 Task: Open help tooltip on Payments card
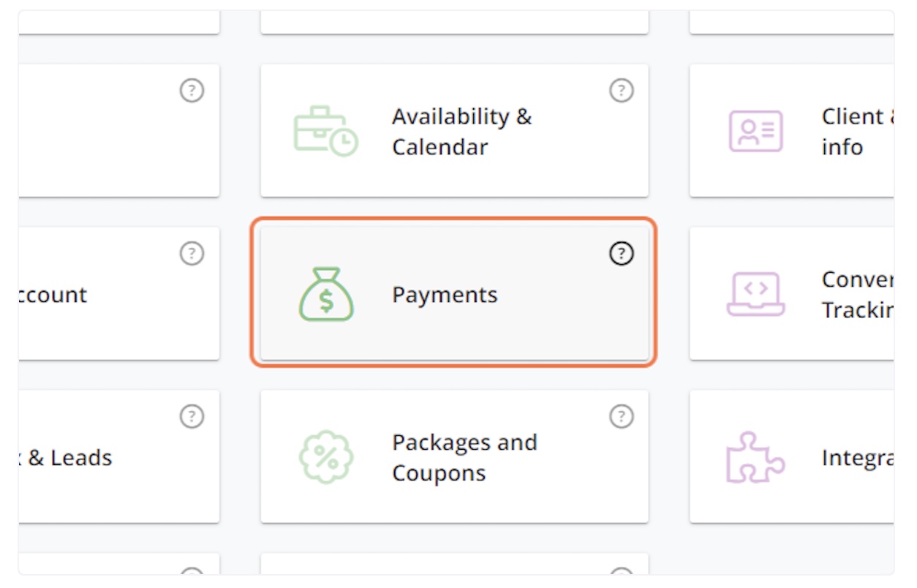[621, 254]
